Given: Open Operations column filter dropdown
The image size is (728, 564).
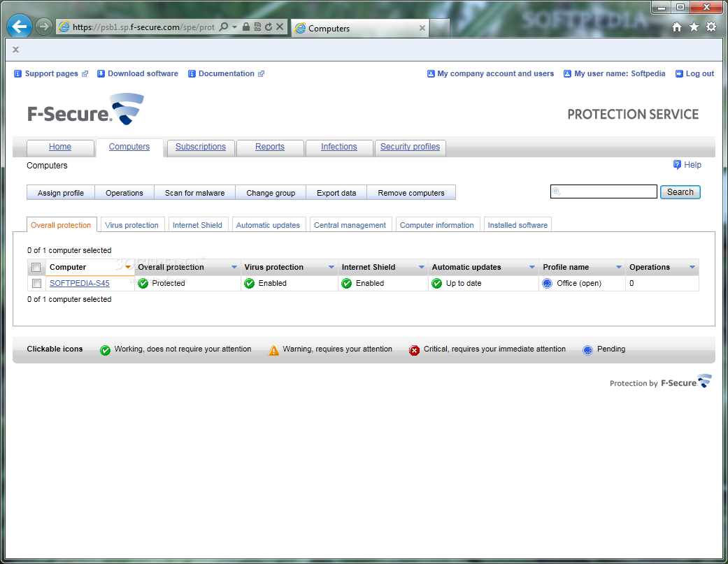Looking at the screenshot, I should 692,267.
